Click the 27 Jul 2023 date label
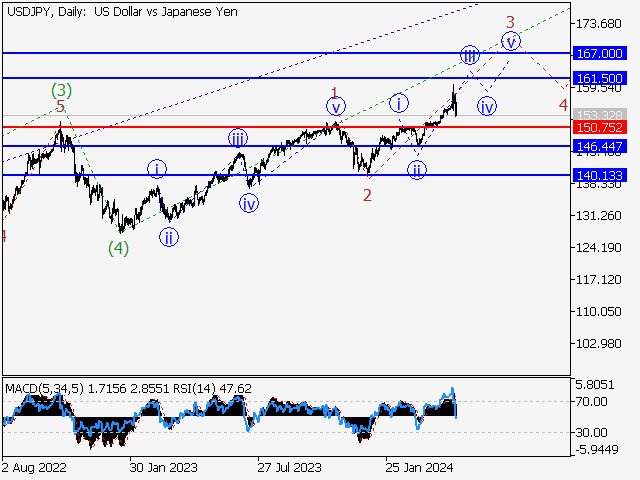640x480 pixels. 289,467
